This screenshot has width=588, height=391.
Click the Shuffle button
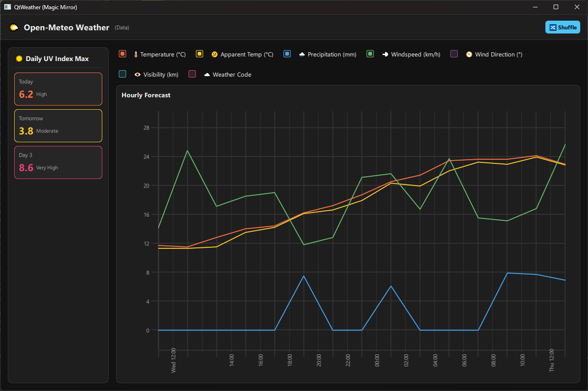point(563,27)
